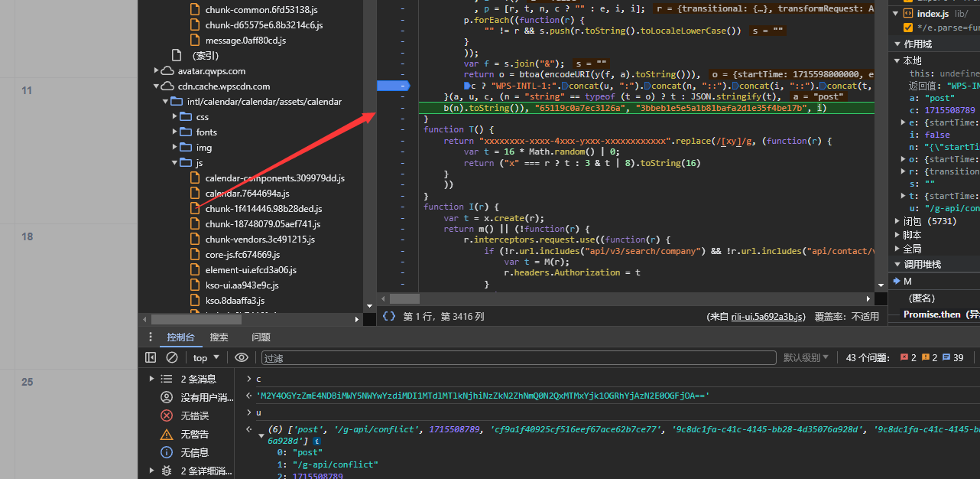Expand the css folder

(x=175, y=116)
